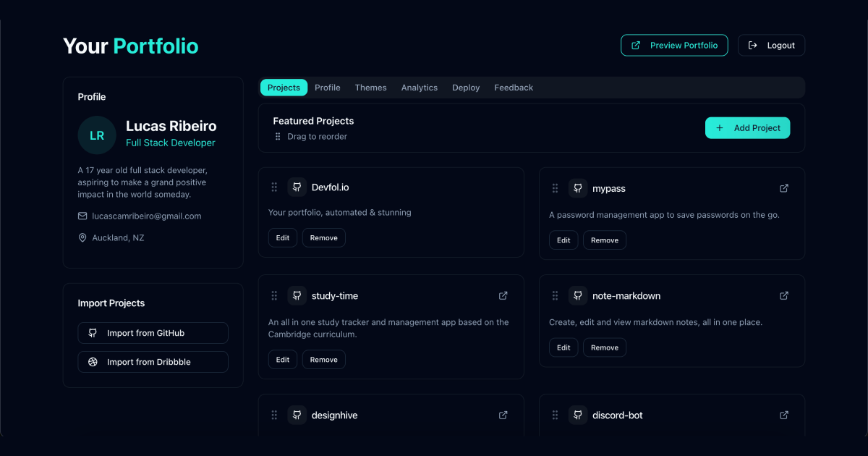
Task: Open the Analytics tab
Action: click(x=420, y=87)
